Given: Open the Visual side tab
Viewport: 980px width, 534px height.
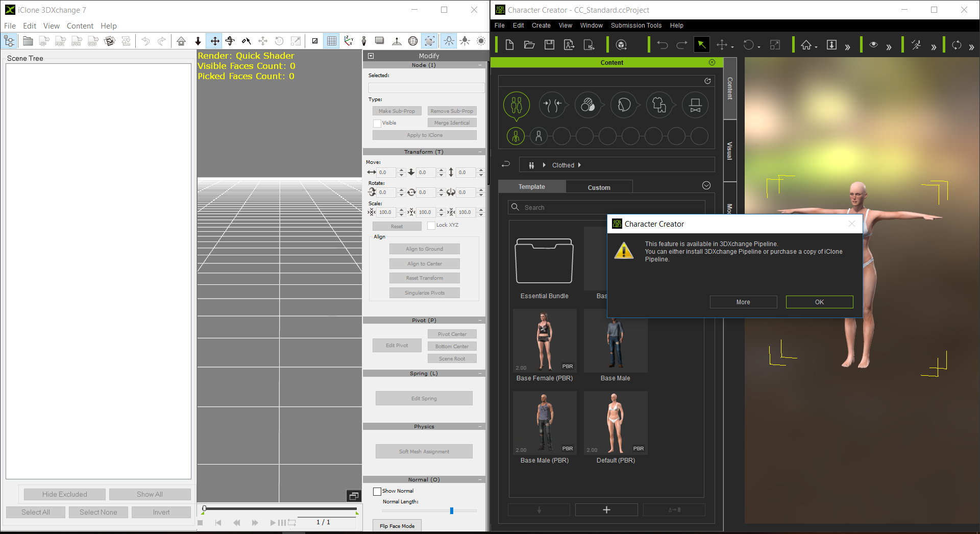Looking at the screenshot, I should tap(730, 151).
